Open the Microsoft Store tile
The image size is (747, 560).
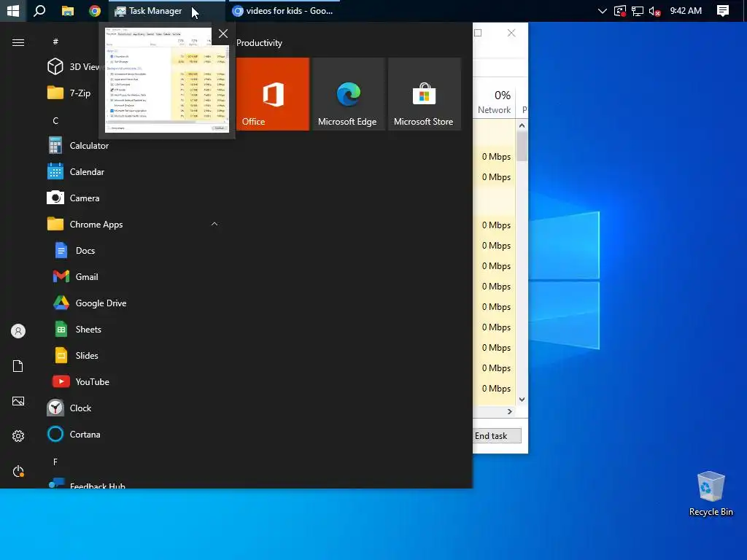pyautogui.click(x=424, y=94)
